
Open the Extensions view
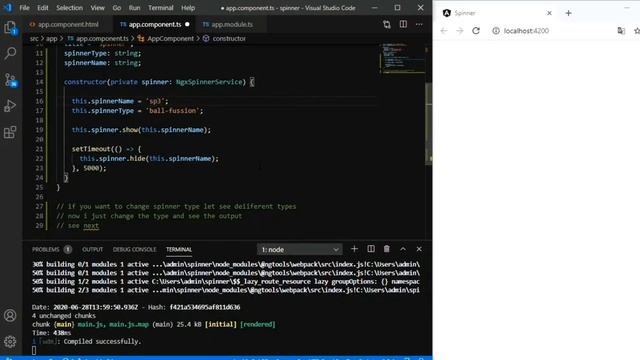tap(10, 132)
